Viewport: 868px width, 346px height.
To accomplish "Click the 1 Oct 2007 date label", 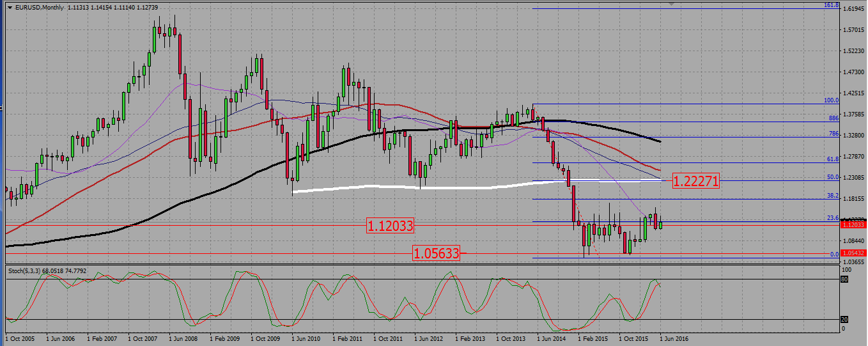I will [144, 339].
